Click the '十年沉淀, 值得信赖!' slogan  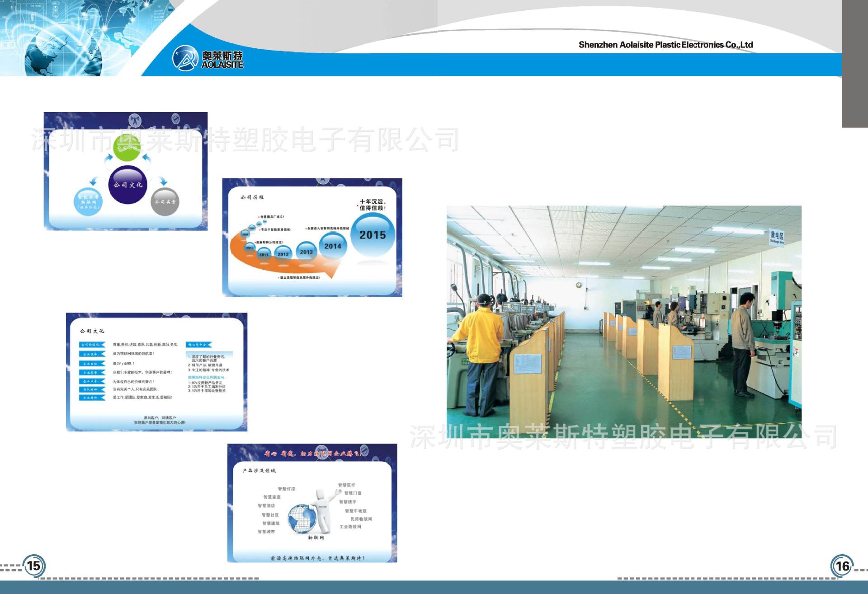point(373,205)
